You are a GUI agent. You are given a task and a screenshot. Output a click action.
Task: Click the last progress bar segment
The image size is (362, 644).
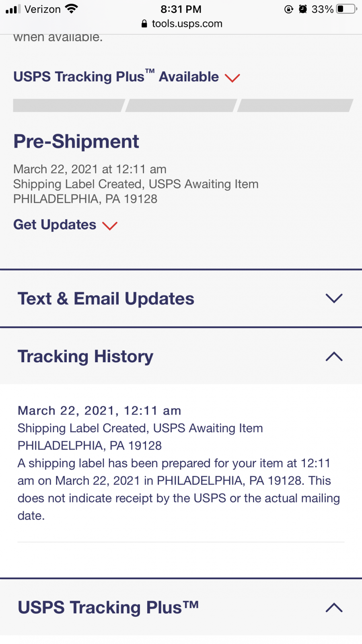click(295, 105)
